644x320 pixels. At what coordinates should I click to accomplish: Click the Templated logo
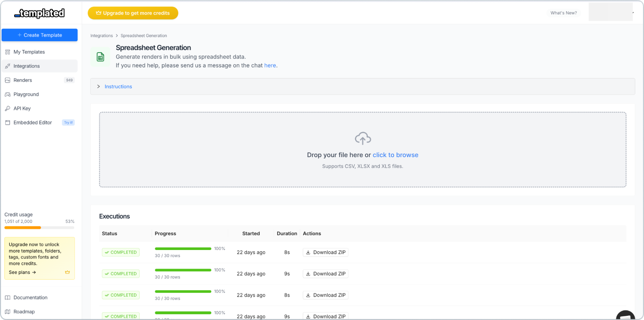(x=40, y=13)
